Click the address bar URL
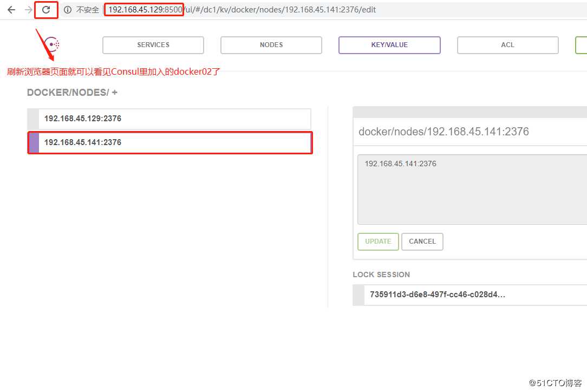 pyautogui.click(x=242, y=10)
